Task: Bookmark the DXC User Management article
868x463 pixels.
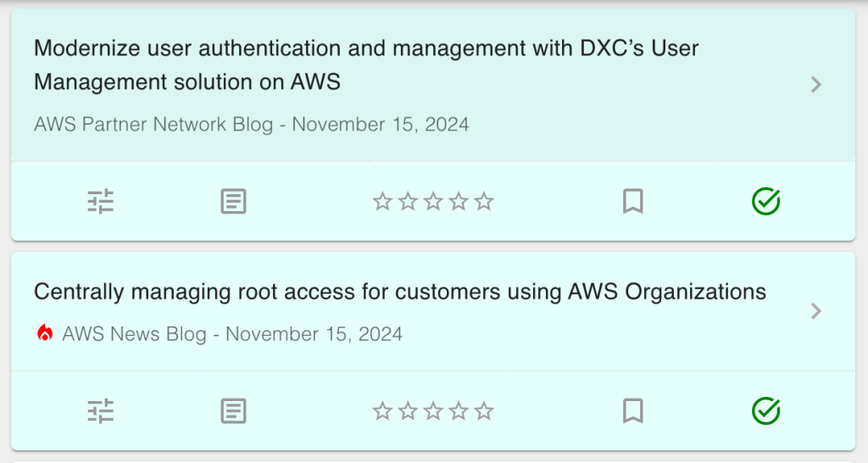Action: [x=632, y=202]
